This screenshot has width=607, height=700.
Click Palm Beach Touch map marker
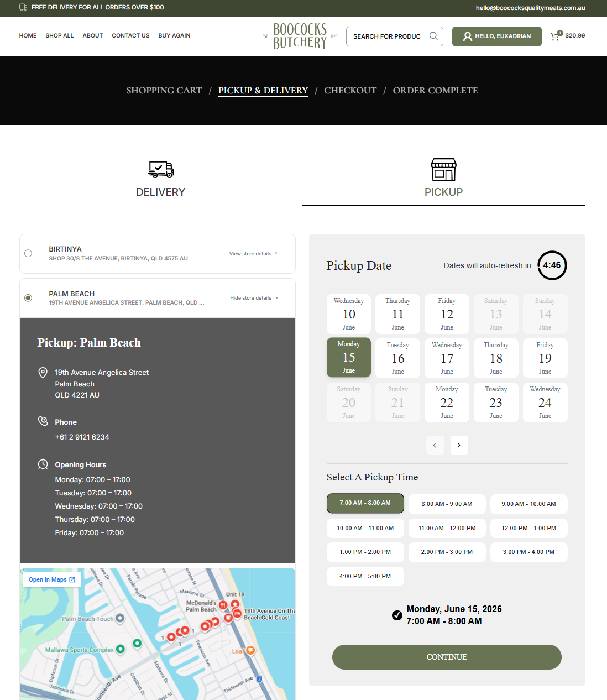coord(120,618)
